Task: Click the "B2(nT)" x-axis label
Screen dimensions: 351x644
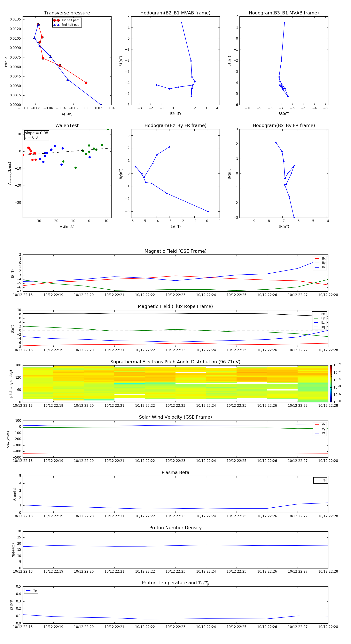Action: [x=175, y=114]
